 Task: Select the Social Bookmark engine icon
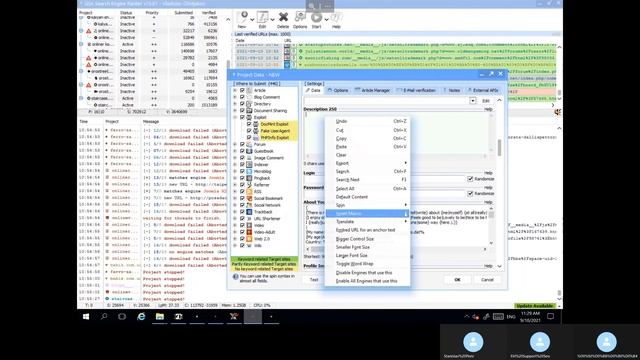point(249,198)
